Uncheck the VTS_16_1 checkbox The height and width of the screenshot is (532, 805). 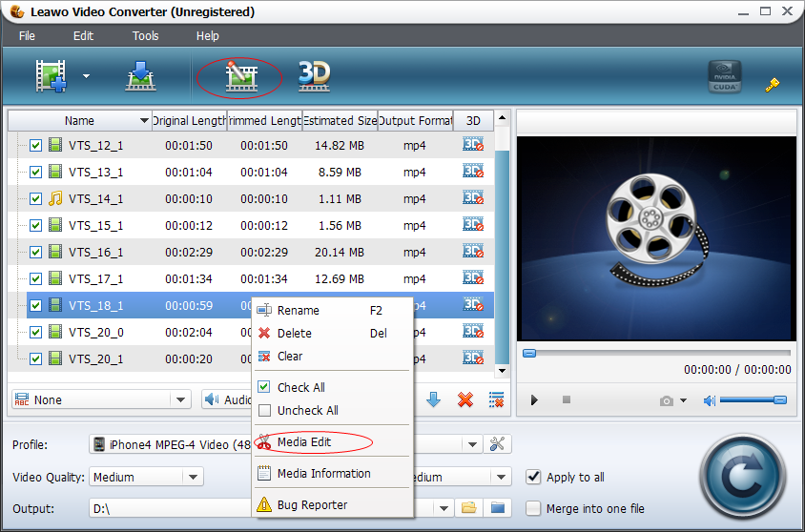click(35, 252)
